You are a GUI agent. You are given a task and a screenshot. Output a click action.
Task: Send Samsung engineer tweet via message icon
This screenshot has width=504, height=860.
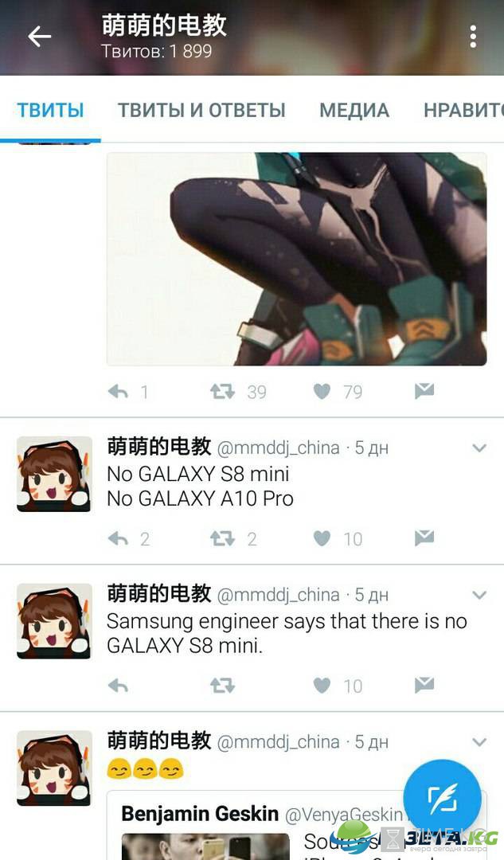[x=424, y=685]
